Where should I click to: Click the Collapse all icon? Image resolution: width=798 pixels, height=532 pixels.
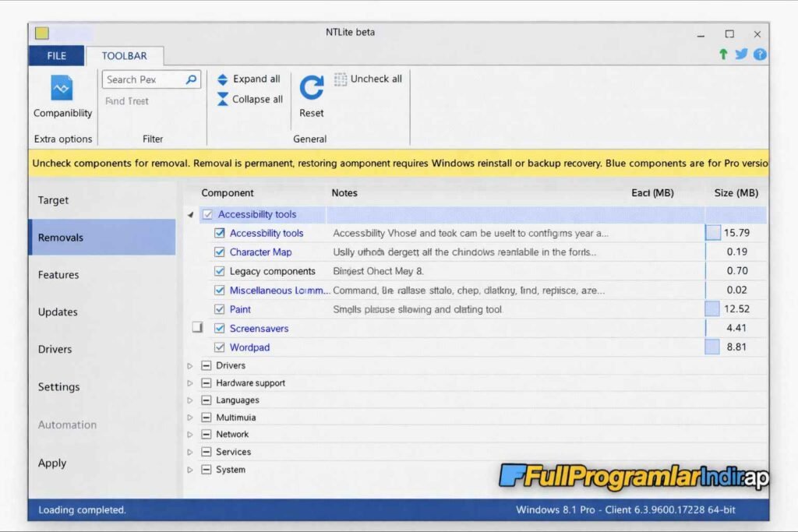[223, 100]
